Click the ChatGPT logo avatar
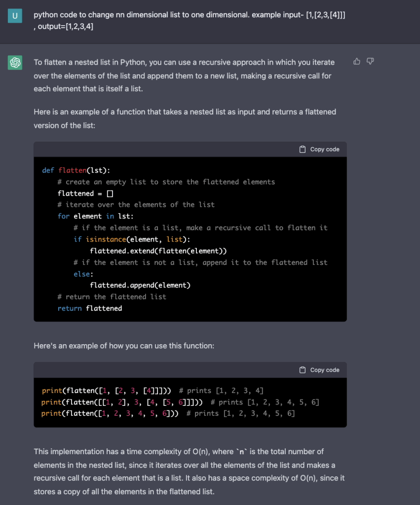 coord(15,63)
